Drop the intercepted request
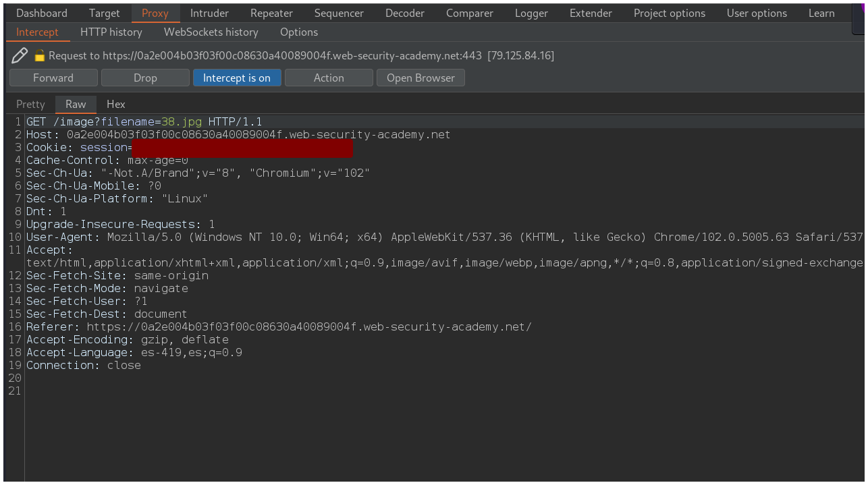 (145, 78)
